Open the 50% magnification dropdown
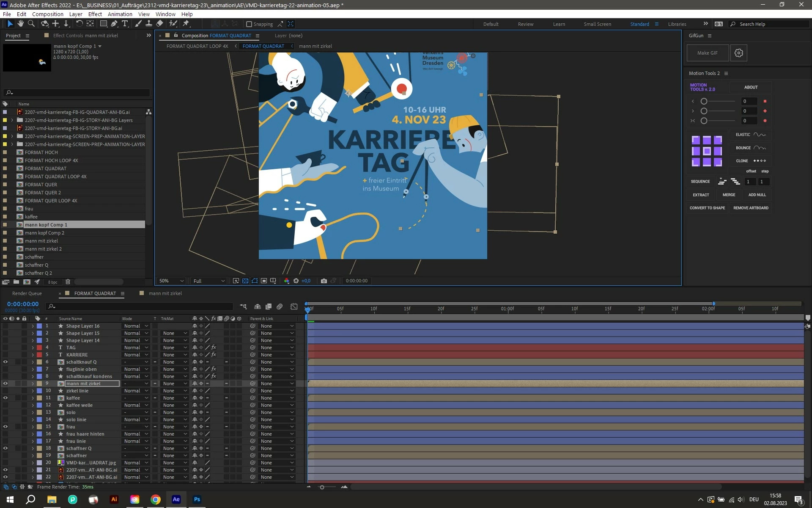The width and height of the screenshot is (812, 508). pos(171,281)
